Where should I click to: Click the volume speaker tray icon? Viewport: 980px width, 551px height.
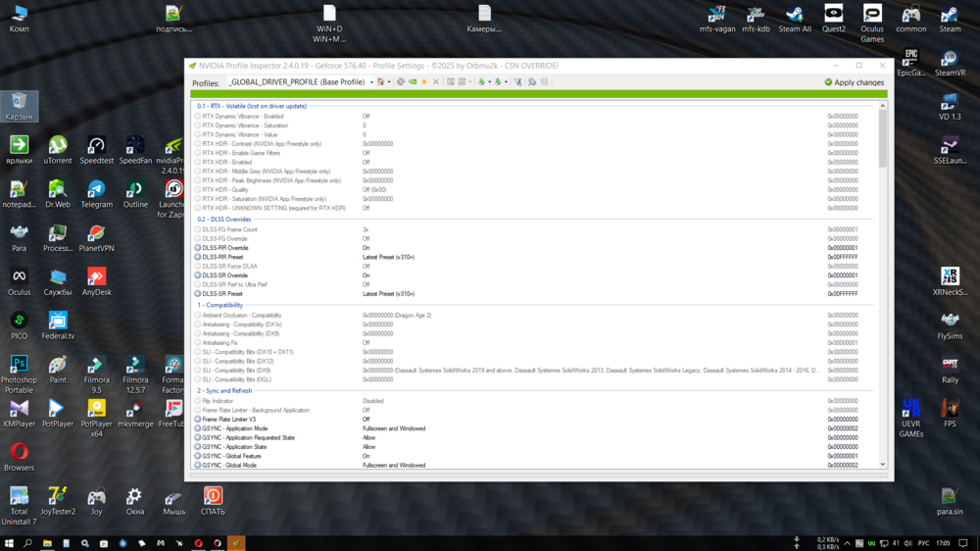907,543
